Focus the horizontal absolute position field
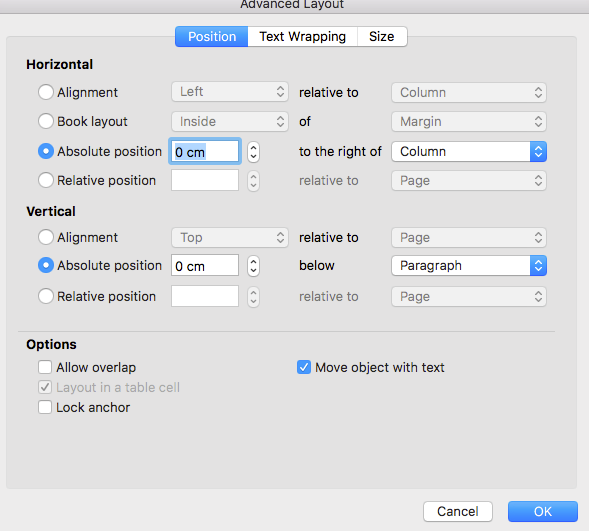Viewport: 589px width, 531px height. [x=205, y=152]
